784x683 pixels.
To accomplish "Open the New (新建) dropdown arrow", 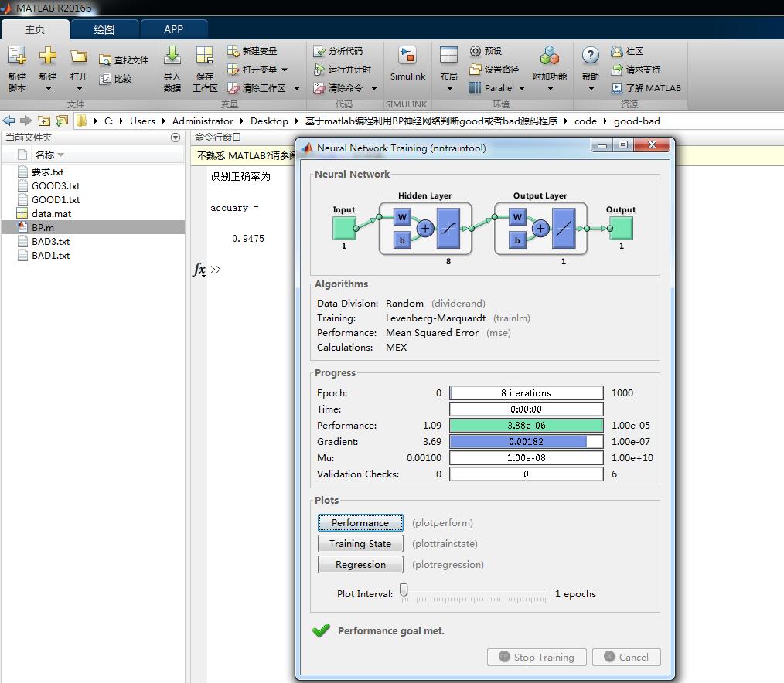I will [x=48, y=88].
